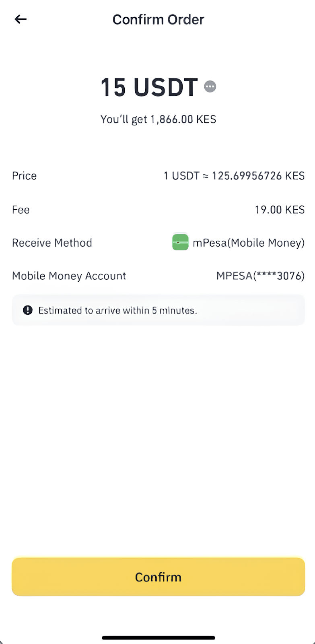Screen dimensions: 315x644
Task: Tap the home indicator bar at bottom
Action: pos(158,638)
